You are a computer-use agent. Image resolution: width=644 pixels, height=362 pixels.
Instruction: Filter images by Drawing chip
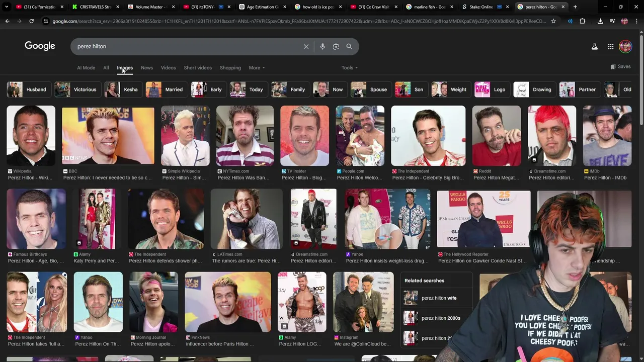(x=534, y=89)
